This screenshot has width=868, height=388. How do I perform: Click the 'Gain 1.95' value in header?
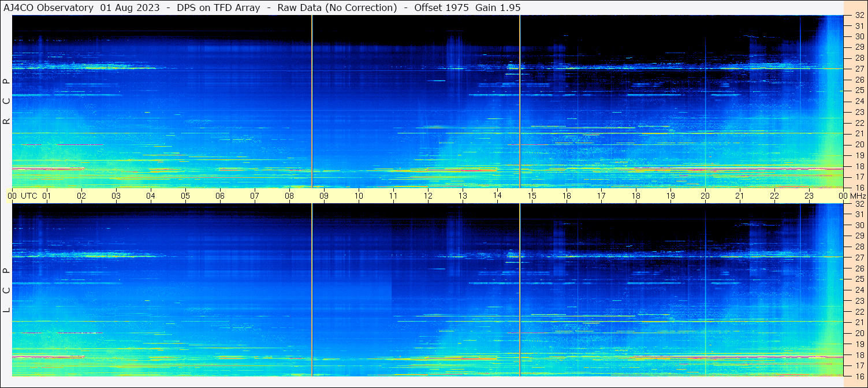coord(498,8)
